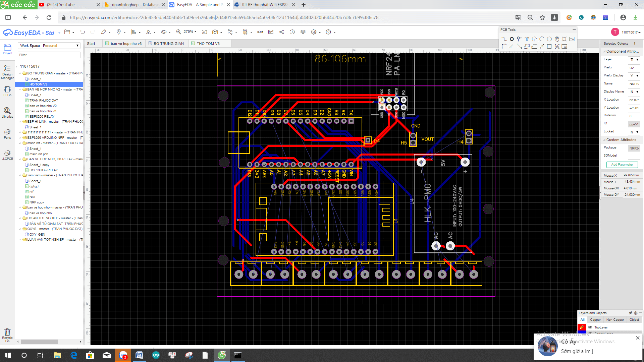Viewport: 644px width, 362px height.
Task: Click the Prefix U2 input field
Action: (x=634, y=68)
